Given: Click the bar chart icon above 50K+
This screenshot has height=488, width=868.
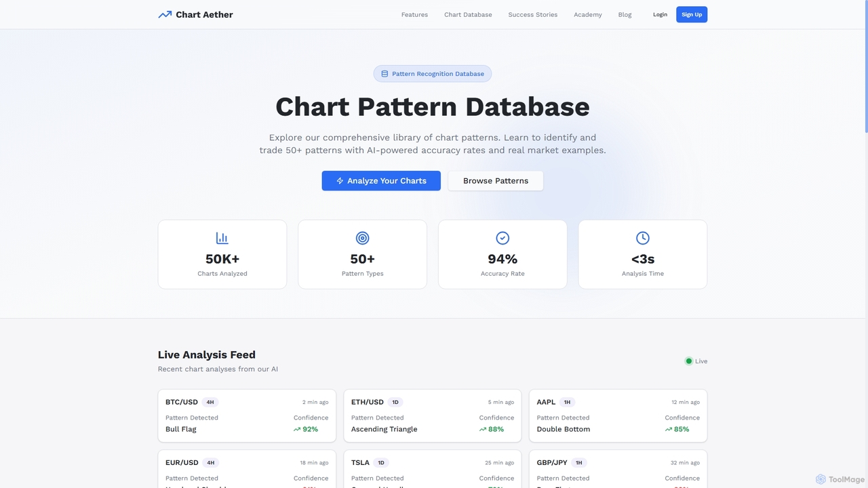Looking at the screenshot, I should click(x=222, y=238).
